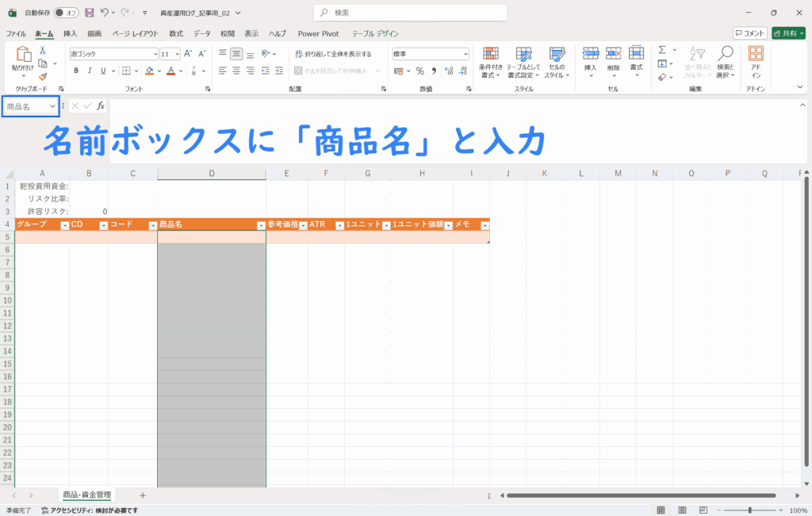Click the center align icon
The image size is (812, 516).
pos(236,71)
